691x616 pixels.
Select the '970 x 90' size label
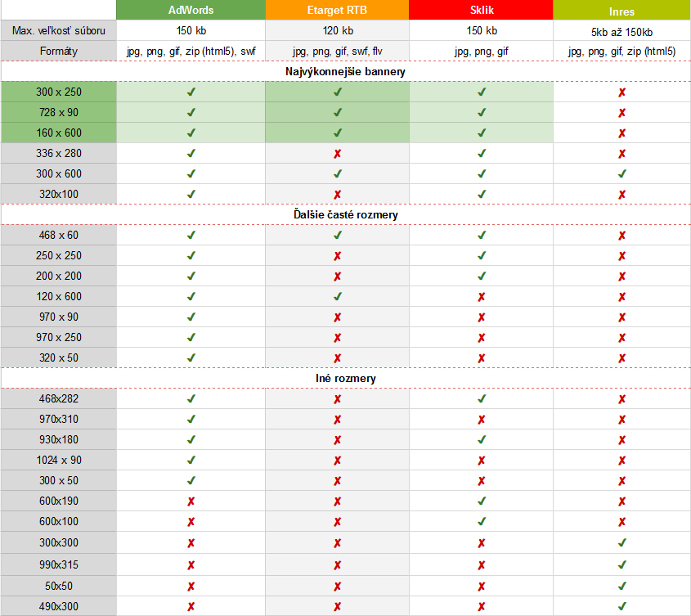click(x=59, y=317)
